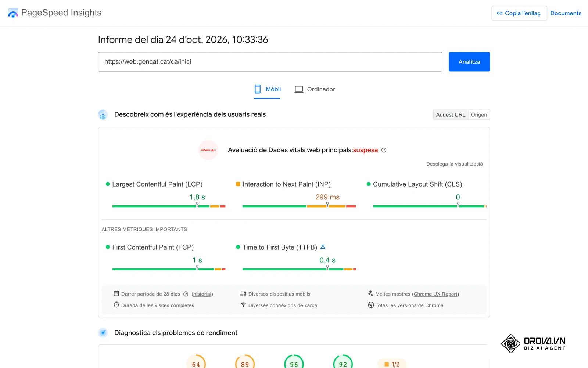588x368 pixels.
Task: Click the wifi icon Diverses connexions
Action: [x=243, y=305]
